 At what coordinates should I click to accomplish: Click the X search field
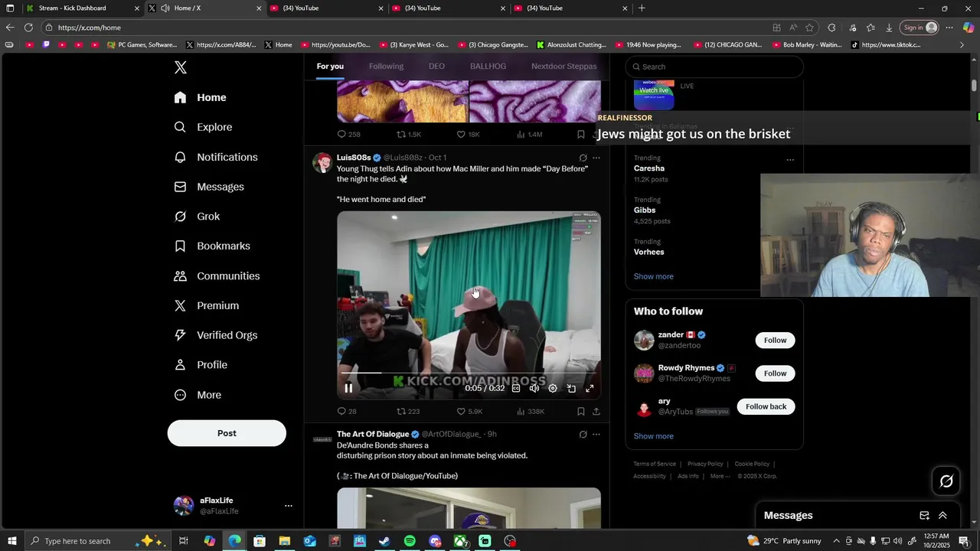[714, 67]
